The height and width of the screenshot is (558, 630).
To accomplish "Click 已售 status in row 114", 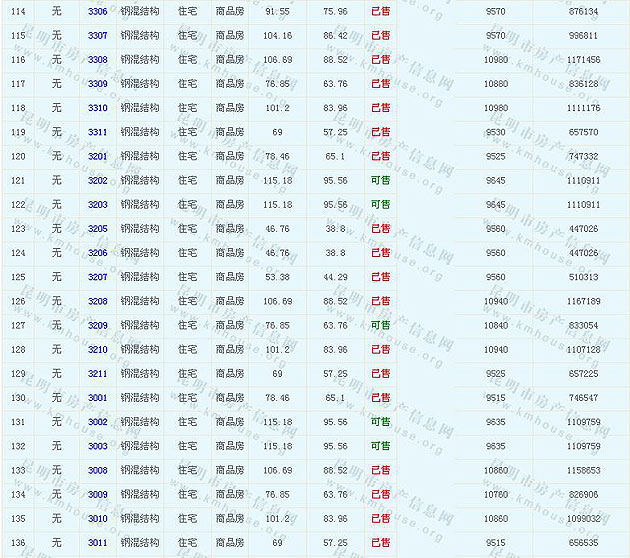I will point(380,11).
